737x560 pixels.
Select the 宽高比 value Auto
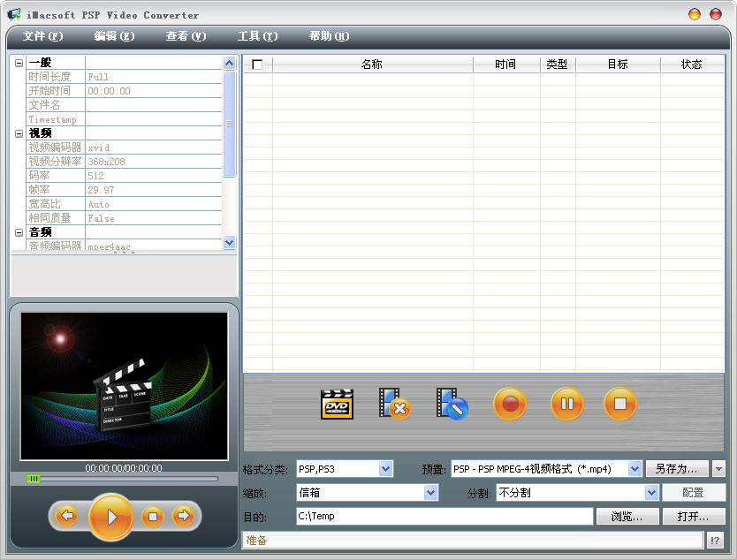point(153,204)
